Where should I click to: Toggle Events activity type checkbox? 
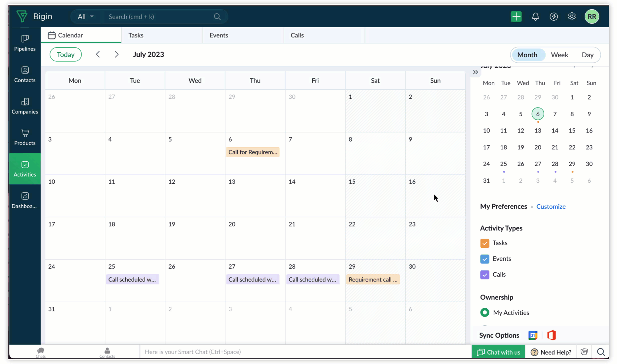pos(485,259)
